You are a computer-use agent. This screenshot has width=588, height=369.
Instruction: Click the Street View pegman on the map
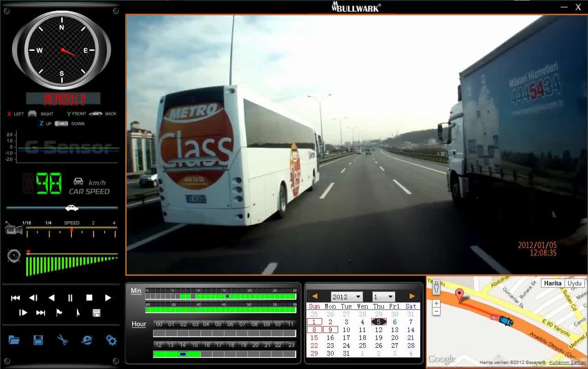436,287
